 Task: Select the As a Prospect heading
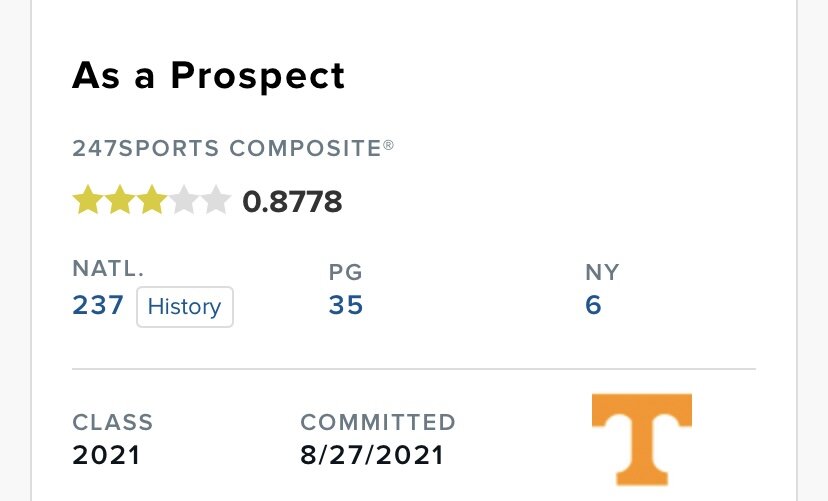(x=208, y=76)
